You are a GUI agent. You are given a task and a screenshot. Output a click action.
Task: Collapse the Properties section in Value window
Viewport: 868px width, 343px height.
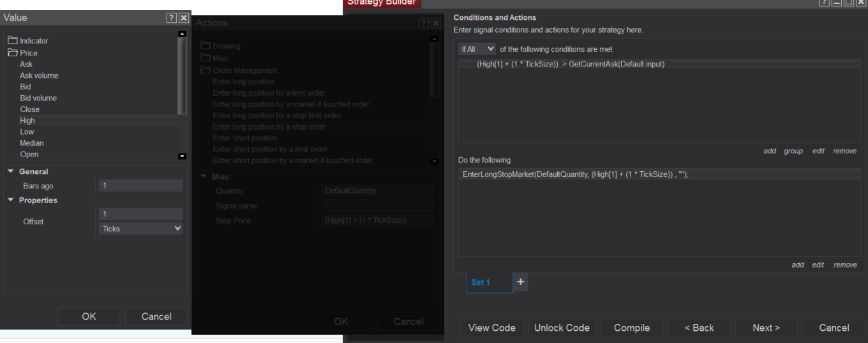(x=11, y=201)
